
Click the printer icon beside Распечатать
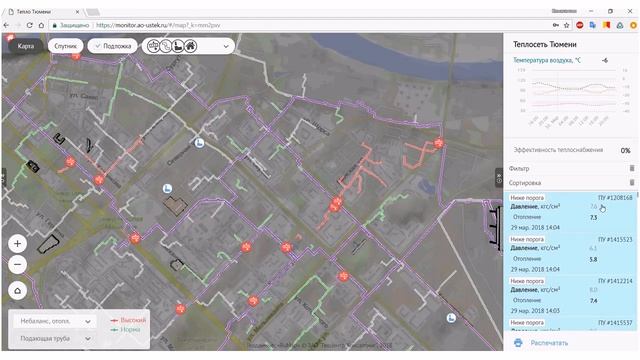[x=518, y=343]
